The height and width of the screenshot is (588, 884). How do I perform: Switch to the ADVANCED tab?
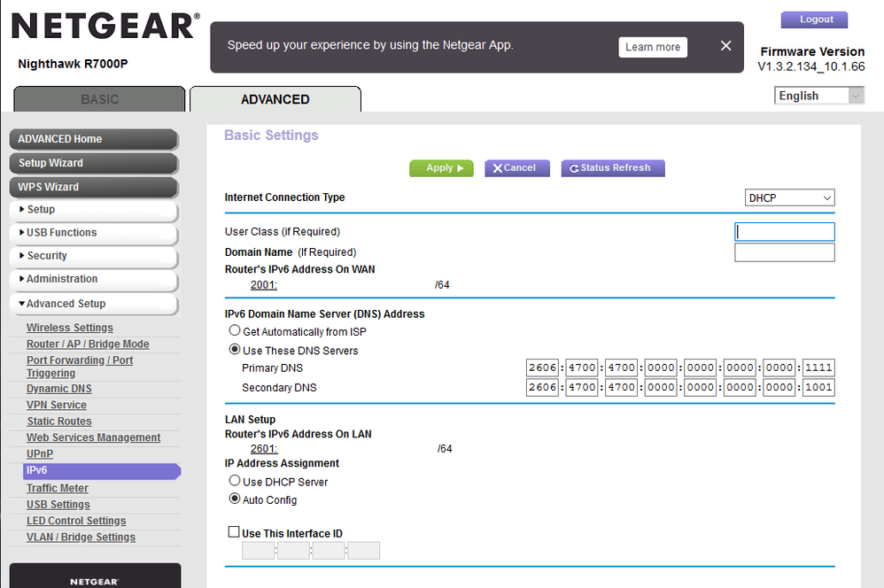click(x=275, y=99)
